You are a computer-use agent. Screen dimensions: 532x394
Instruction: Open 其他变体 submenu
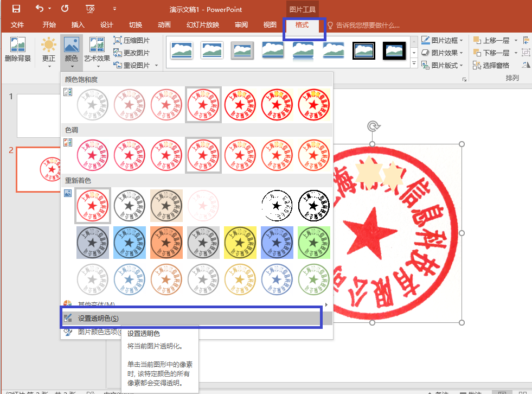click(x=196, y=303)
